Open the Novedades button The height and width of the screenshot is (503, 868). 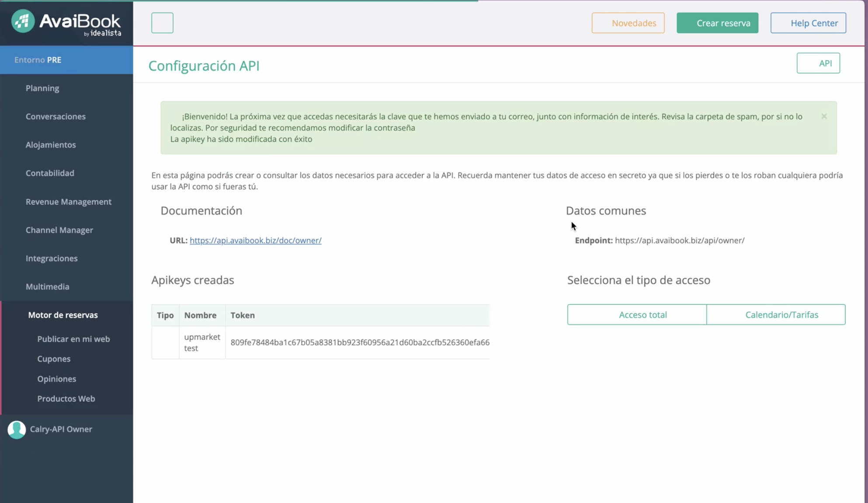[628, 23]
